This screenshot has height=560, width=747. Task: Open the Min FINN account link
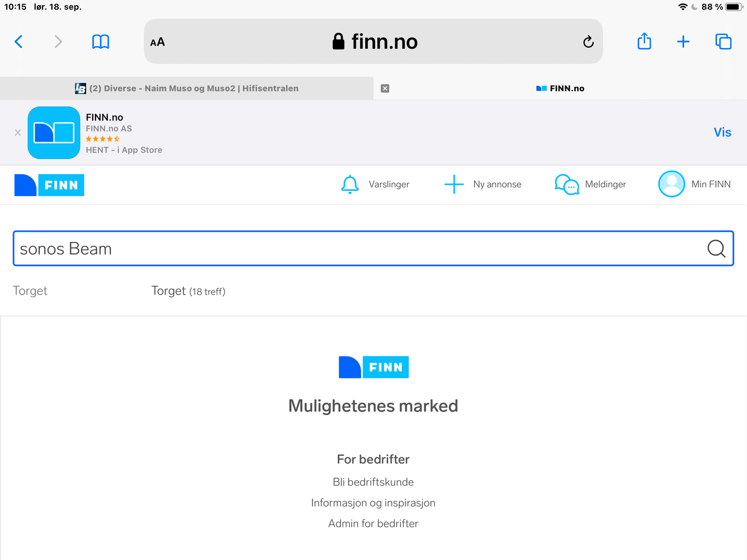[x=711, y=184]
